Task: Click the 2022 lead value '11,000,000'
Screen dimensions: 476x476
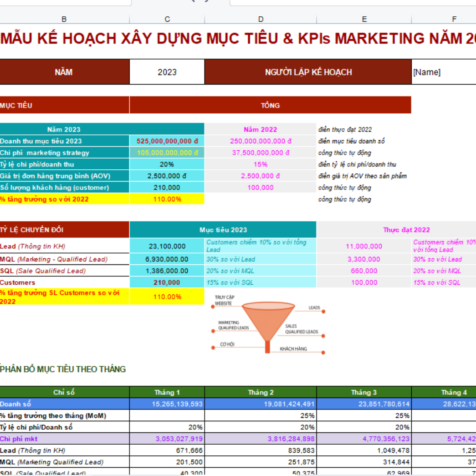Action: tap(364, 246)
